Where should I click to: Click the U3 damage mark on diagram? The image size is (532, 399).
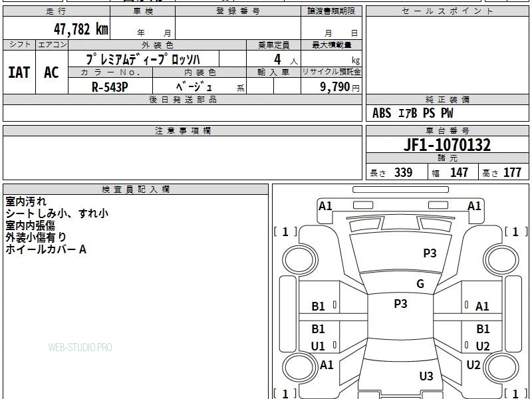pos(426,376)
